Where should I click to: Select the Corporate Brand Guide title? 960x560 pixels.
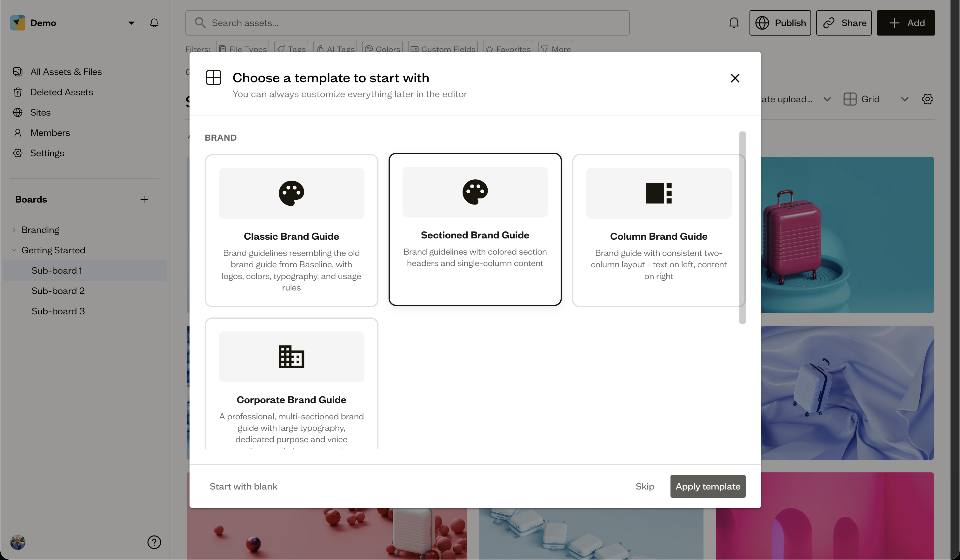tap(291, 400)
